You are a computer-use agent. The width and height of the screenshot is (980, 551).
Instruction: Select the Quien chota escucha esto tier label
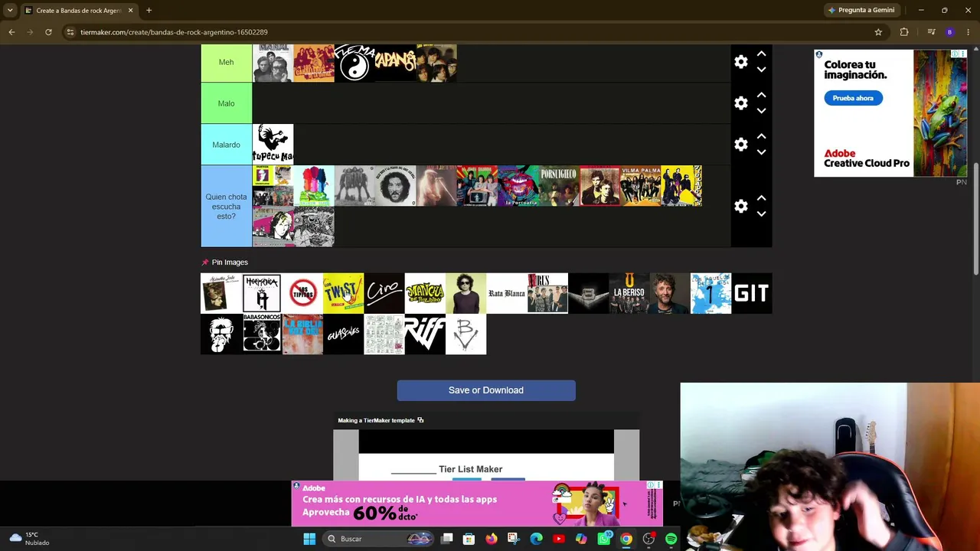226,207
